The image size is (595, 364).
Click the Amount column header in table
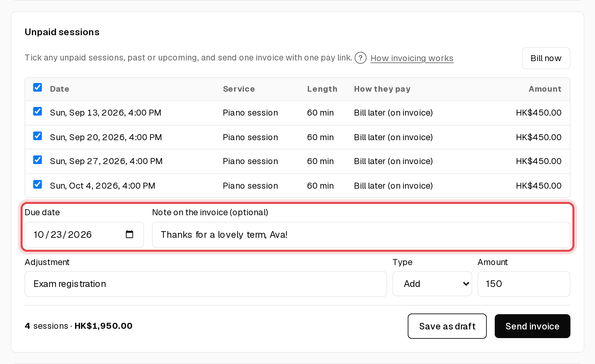coord(545,89)
